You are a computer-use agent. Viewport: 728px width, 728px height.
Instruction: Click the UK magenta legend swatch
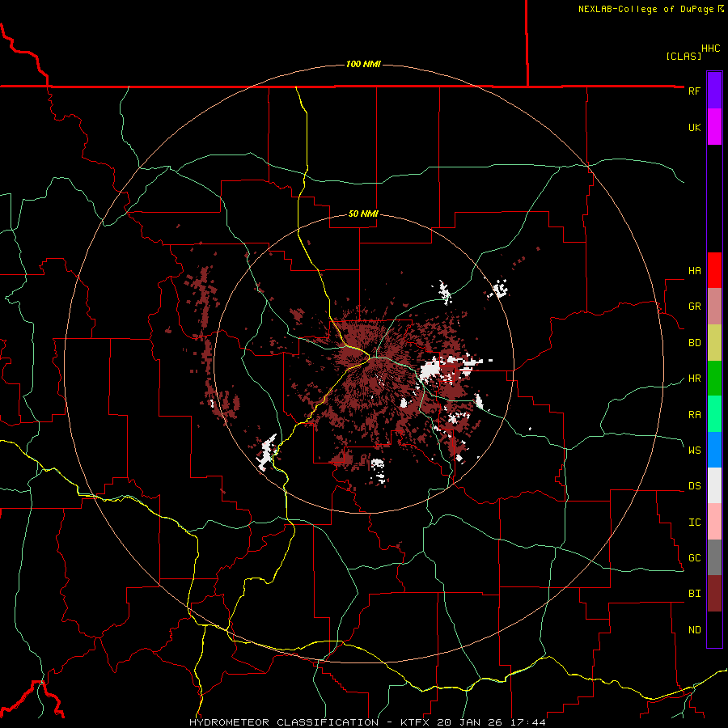coord(714,127)
